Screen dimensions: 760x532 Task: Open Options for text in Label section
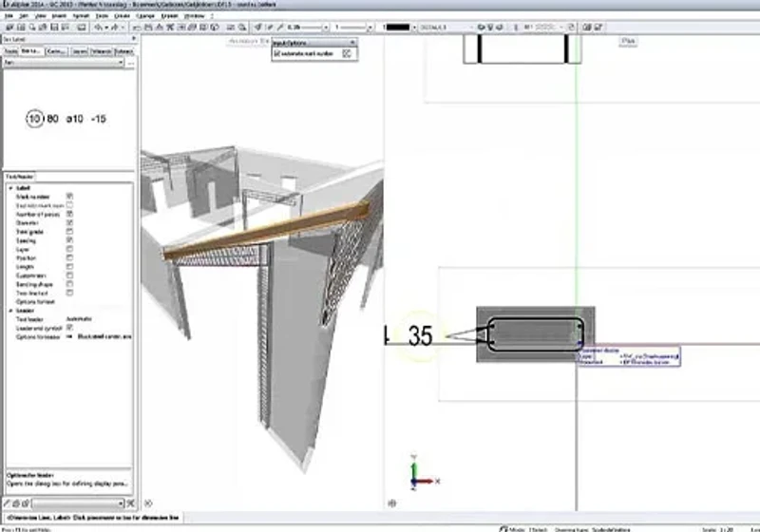35,302
